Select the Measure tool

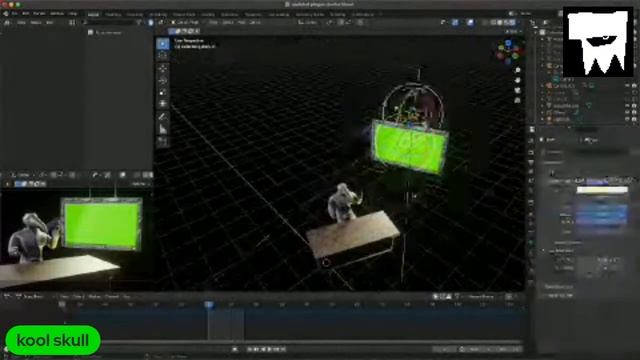click(162, 129)
